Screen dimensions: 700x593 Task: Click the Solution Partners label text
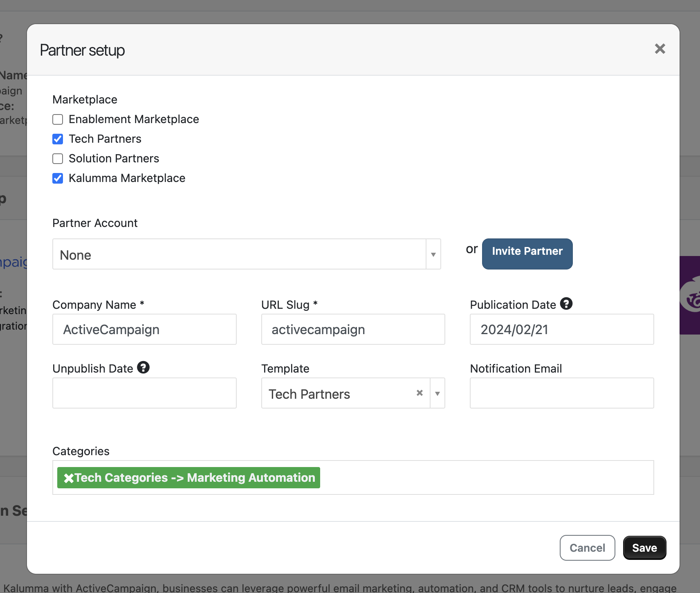pyautogui.click(x=114, y=159)
